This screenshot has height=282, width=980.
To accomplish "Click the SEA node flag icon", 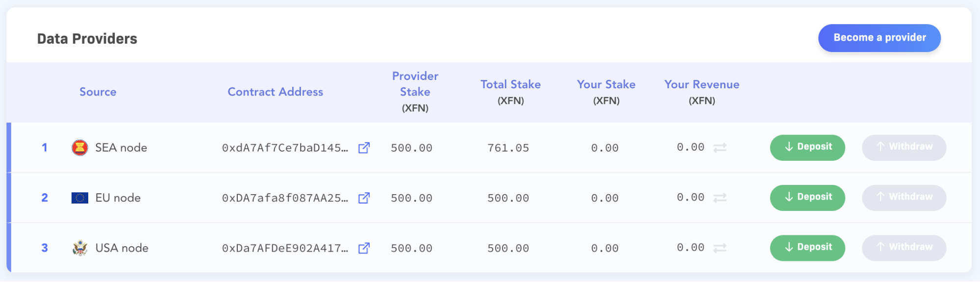I will click(x=80, y=148).
